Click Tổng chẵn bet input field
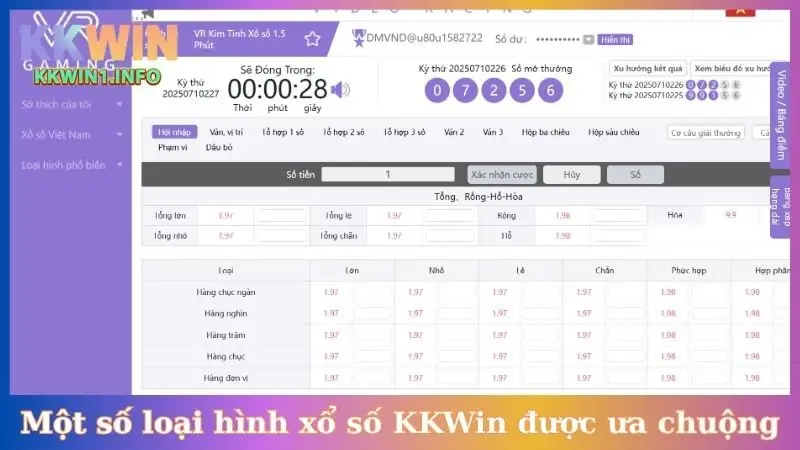This screenshot has height=450, width=800. (x=449, y=236)
